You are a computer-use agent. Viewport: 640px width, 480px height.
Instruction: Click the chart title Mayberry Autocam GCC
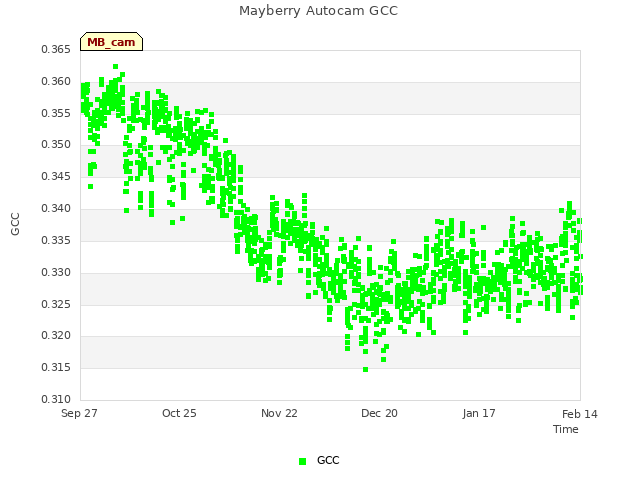[318, 11]
